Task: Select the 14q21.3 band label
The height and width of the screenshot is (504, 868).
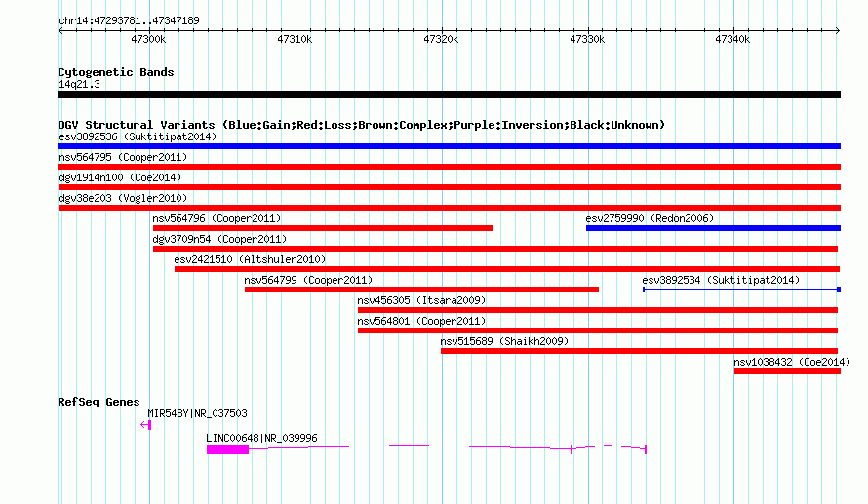Action: (x=79, y=84)
